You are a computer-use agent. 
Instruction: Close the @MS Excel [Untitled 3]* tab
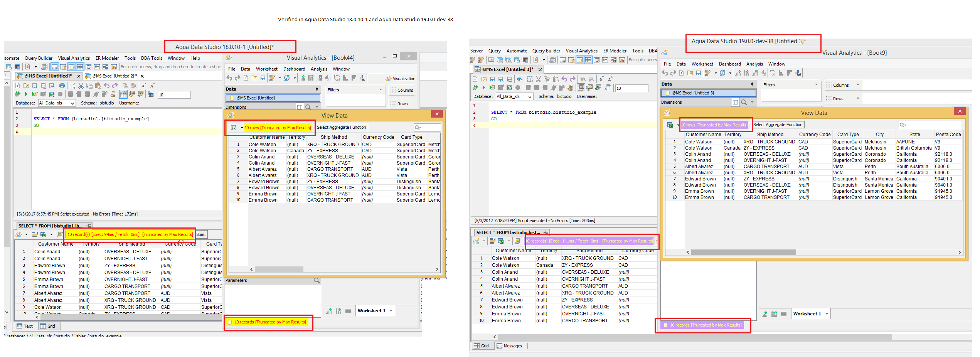click(540, 69)
